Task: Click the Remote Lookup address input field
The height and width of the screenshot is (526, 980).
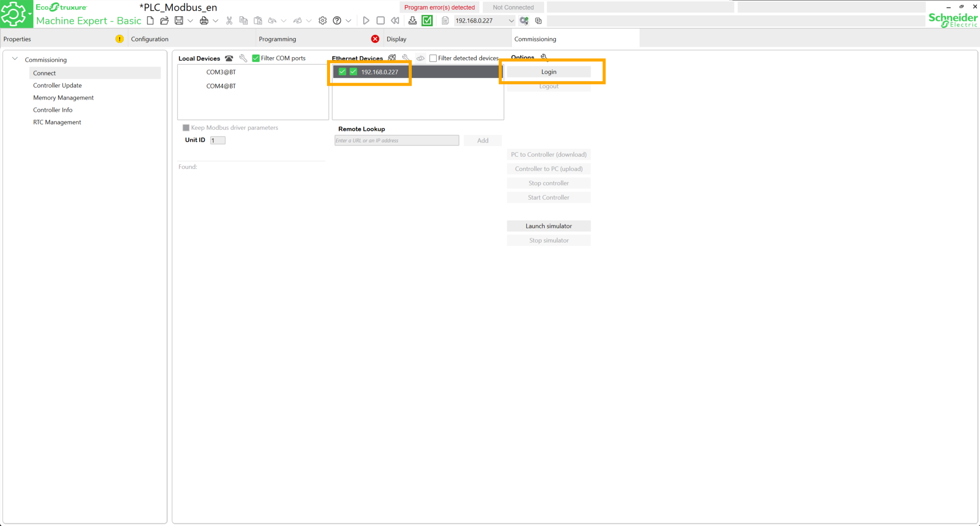Action: click(396, 140)
